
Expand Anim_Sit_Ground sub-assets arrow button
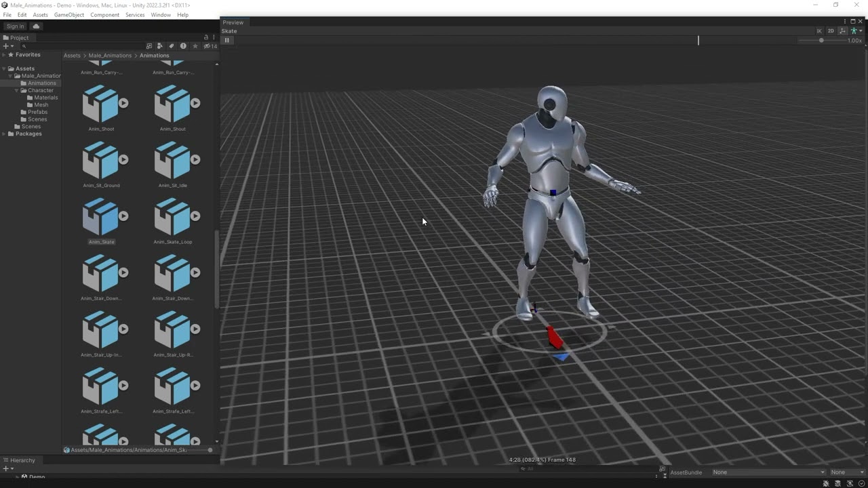(x=123, y=159)
